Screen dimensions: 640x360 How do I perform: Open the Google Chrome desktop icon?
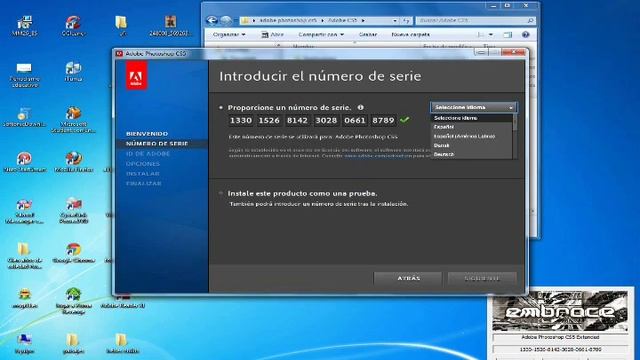coord(73,253)
